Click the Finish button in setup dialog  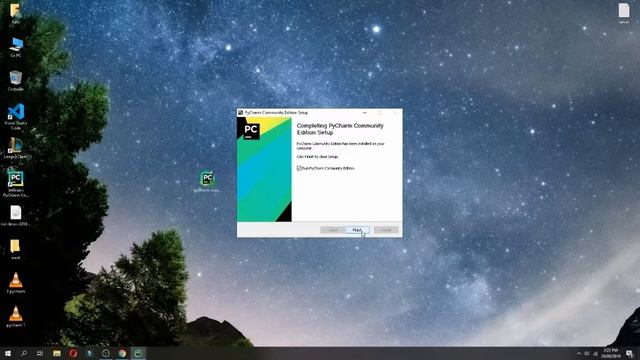point(357,230)
